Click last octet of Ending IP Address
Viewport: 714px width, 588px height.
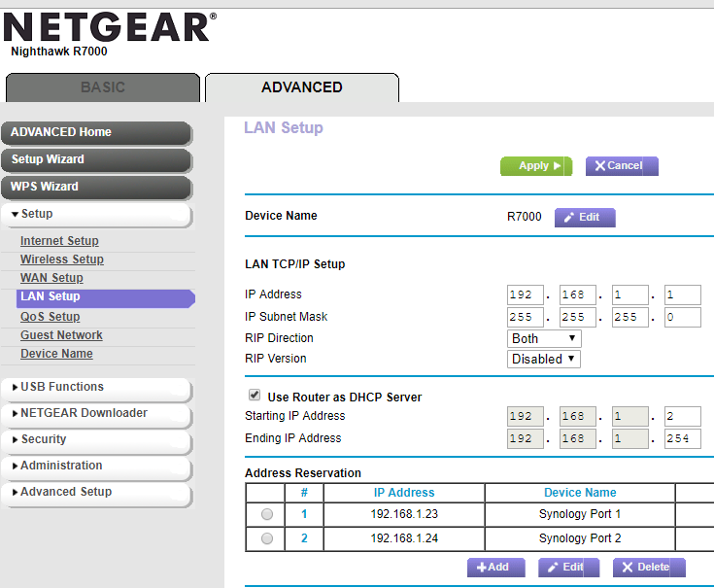pos(682,438)
